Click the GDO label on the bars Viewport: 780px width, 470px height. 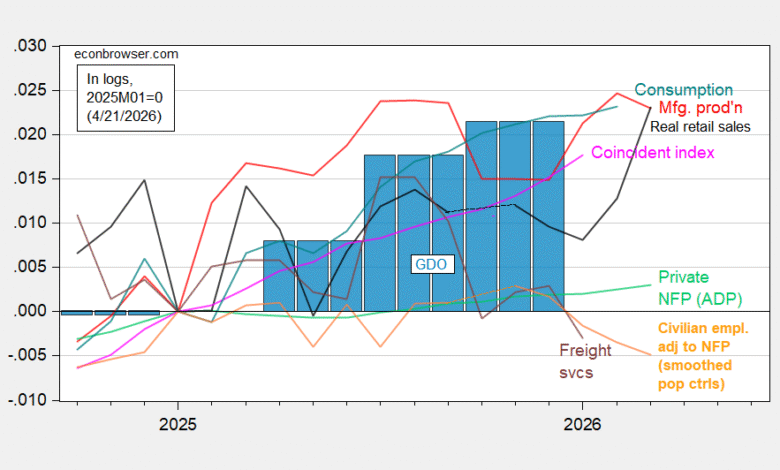432,264
